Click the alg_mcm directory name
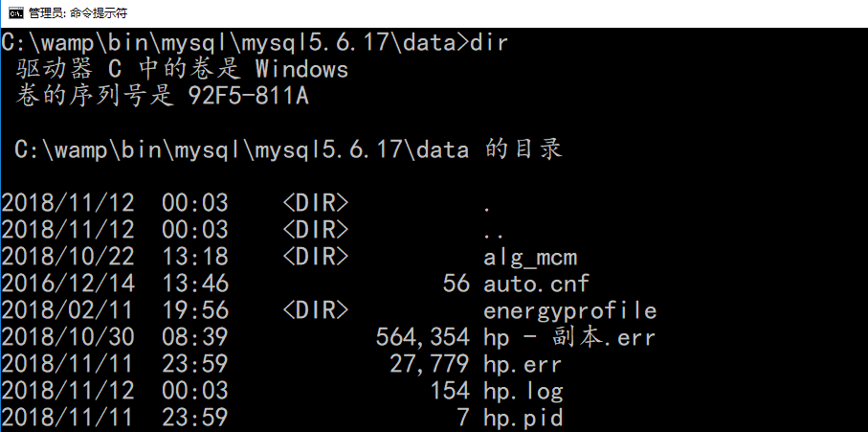Viewport: 868px width, 432px height. [530, 257]
